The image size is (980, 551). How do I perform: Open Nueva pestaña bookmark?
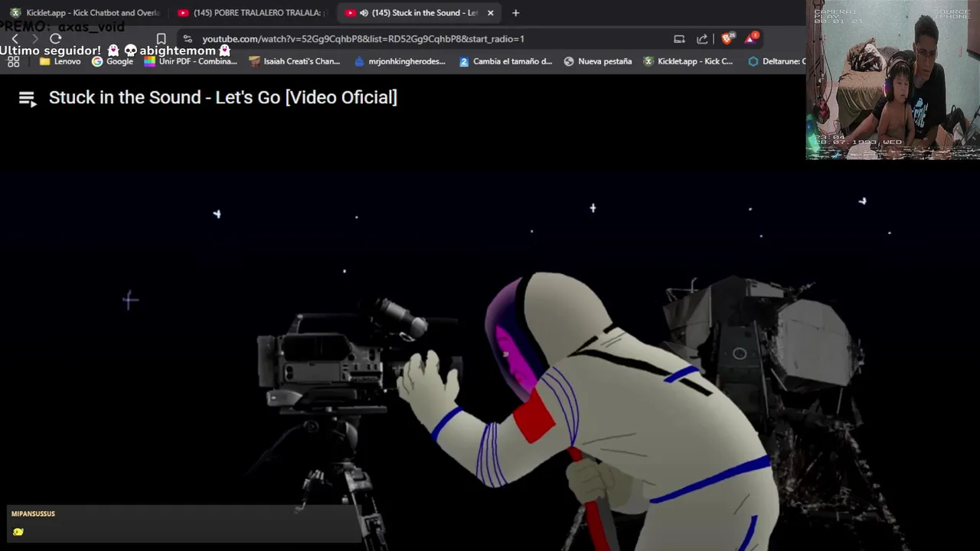(598, 61)
